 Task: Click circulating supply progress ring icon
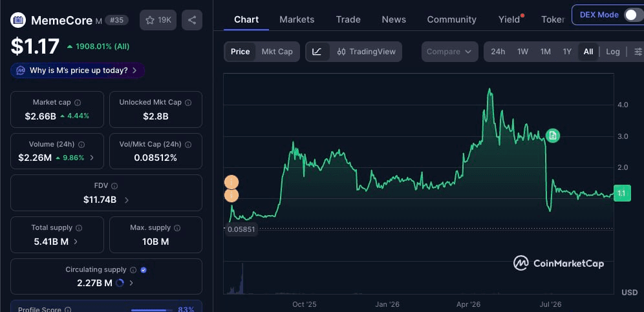pyautogui.click(x=120, y=283)
